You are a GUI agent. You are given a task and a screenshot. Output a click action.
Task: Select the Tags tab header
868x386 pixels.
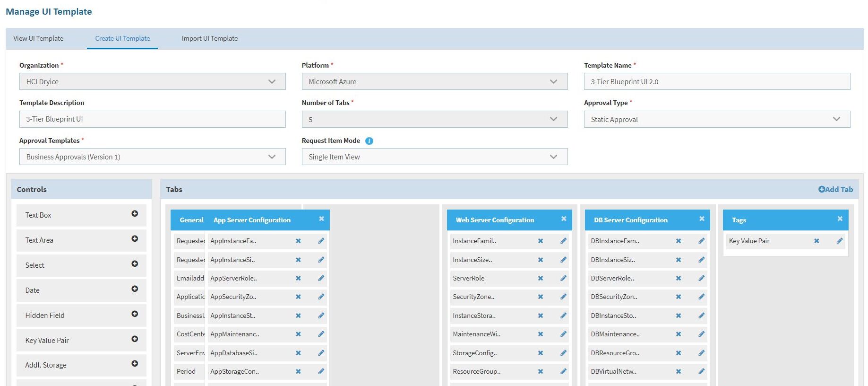click(x=739, y=220)
